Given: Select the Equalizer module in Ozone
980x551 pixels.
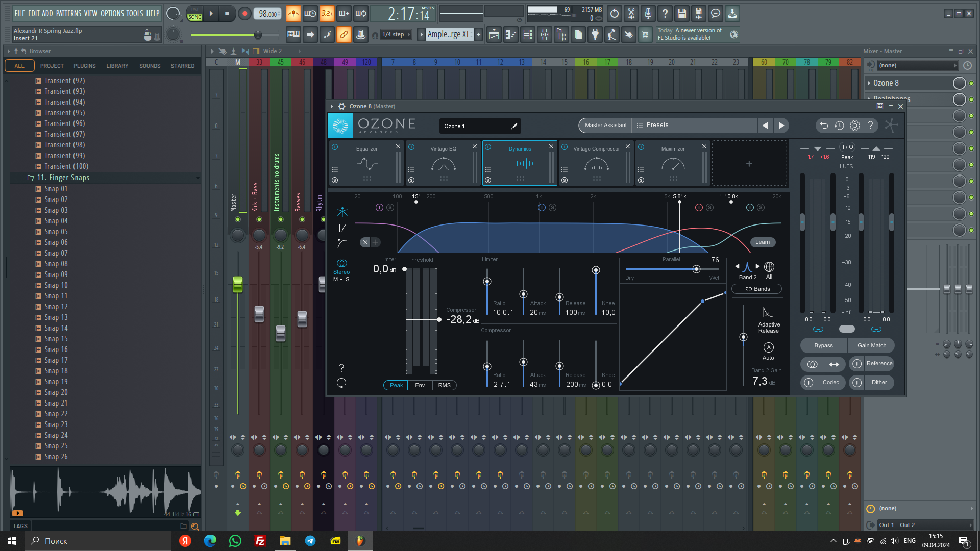Looking at the screenshot, I should [366, 163].
